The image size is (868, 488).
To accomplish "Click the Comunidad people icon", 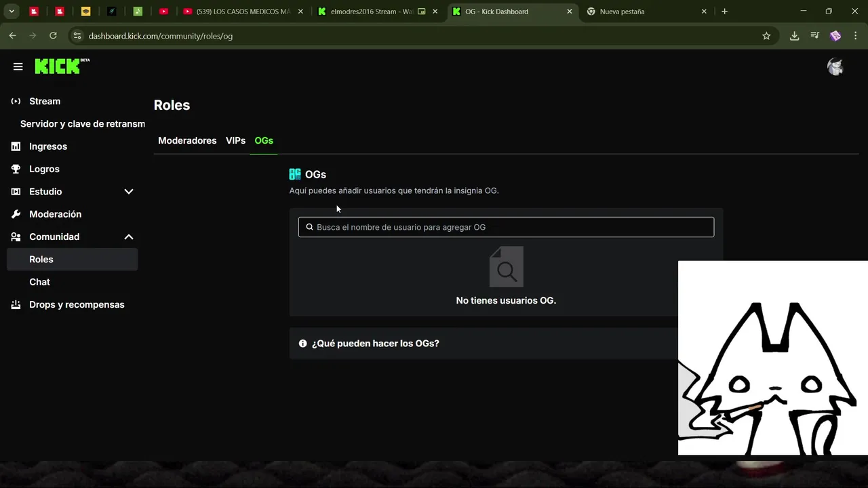I will tap(16, 237).
